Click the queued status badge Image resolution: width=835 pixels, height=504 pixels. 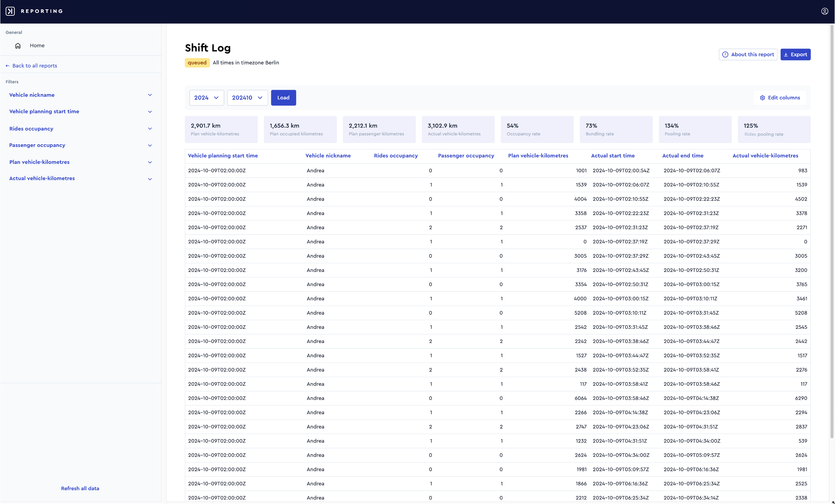click(x=197, y=63)
